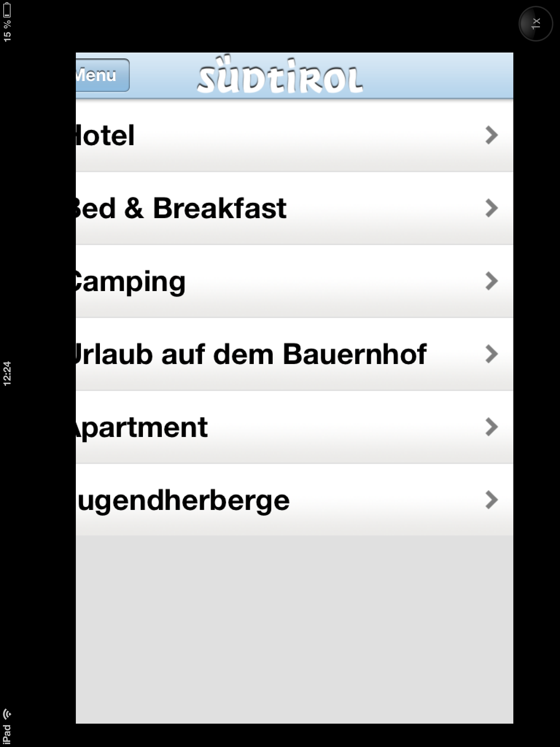The width and height of the screenshot is (560, 747).
Task: Tap the Wi-Fi signal icon
Action: click(x=7, y=714)
